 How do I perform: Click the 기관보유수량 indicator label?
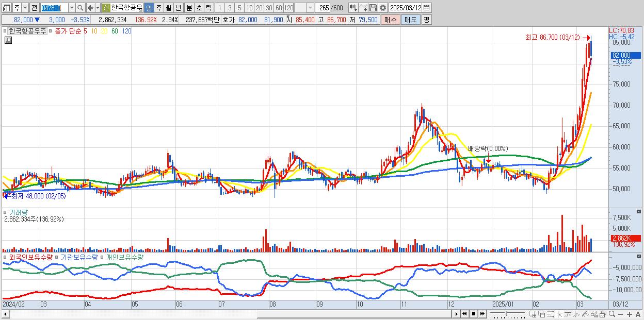tap(79, 257)
